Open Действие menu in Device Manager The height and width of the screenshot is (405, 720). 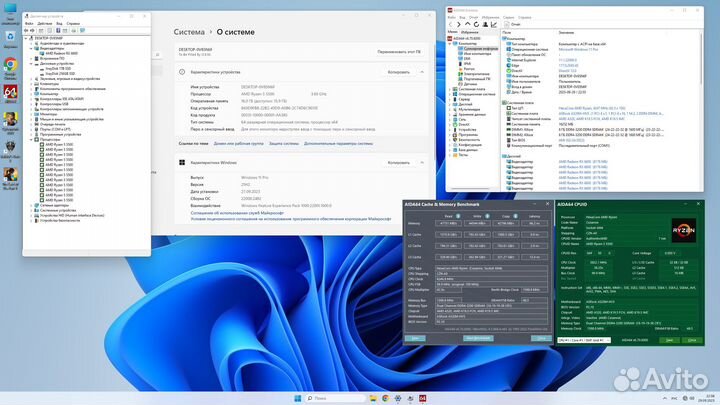coord(45,23)
